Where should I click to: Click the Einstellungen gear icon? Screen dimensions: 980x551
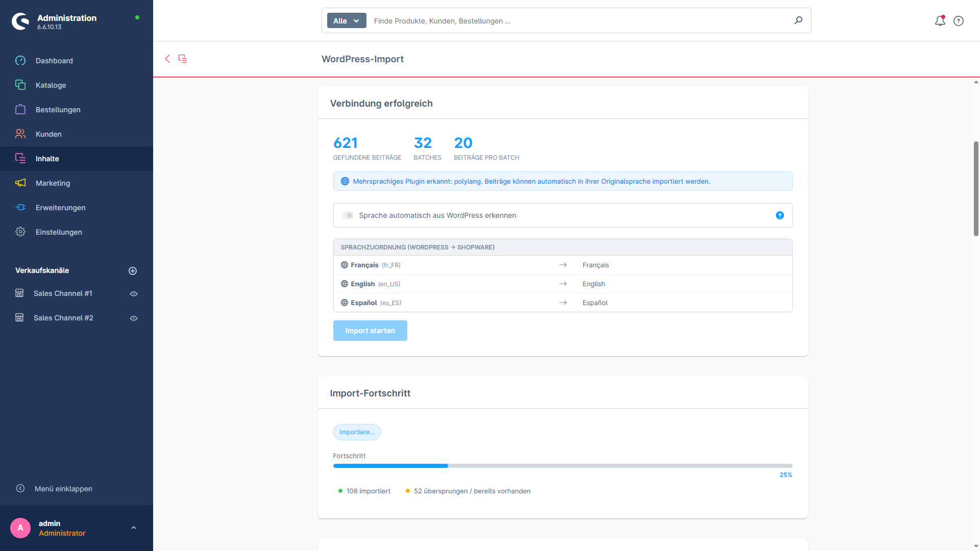tap(20, 232)
